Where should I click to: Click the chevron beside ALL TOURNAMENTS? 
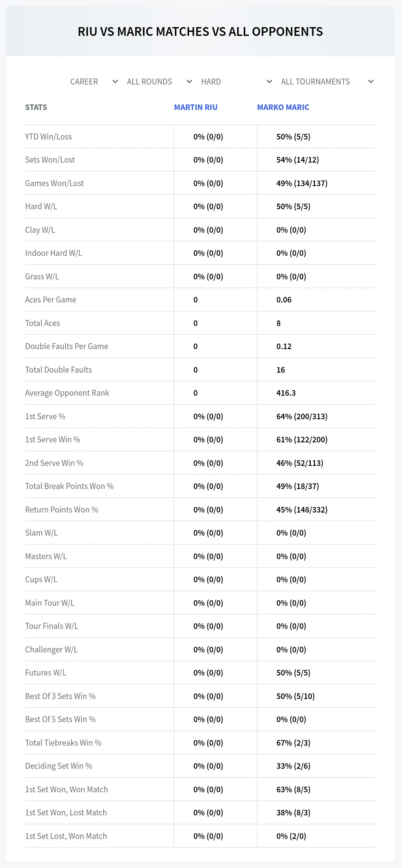[x=371, y=82]
